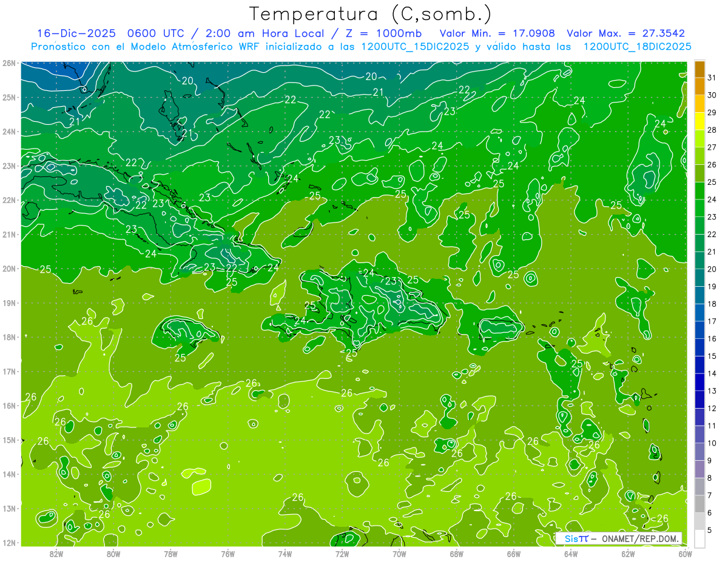Click the "74W" longitude axis label
Viewport: 728px width, 562px height.
pos(285,554)
